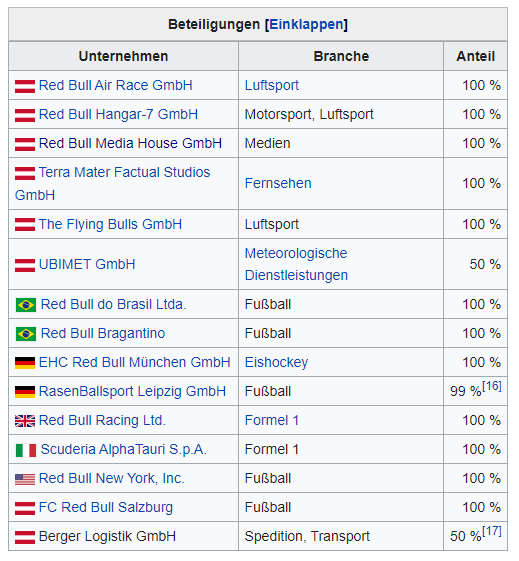Image resolution: width=519 pixels, height=561 pixels.
Task: Click the Italian flag beside Scuderia AlphaTauri
Action: click(x=26, y=450)
